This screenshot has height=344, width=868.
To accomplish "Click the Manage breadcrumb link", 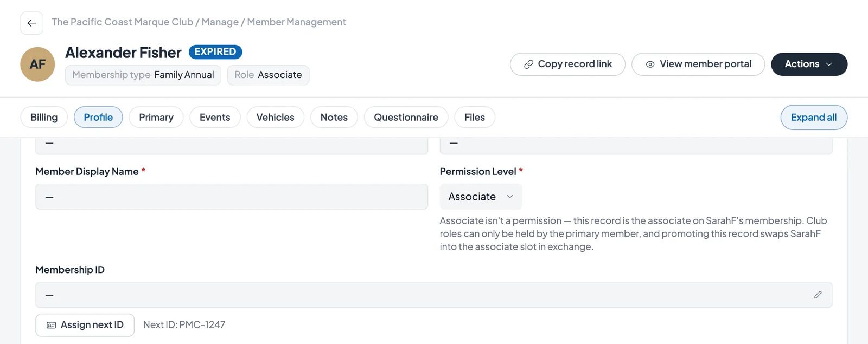I will (x=220, y=22).
